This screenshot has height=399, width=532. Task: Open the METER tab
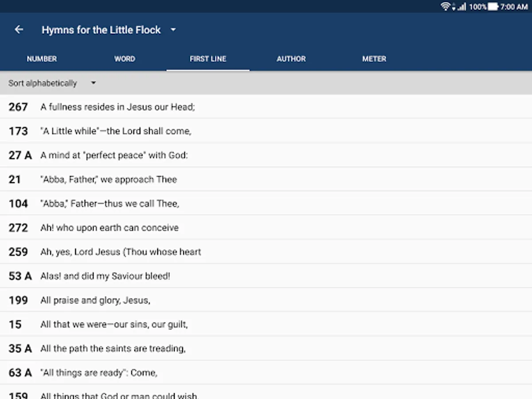click(374, 59)
